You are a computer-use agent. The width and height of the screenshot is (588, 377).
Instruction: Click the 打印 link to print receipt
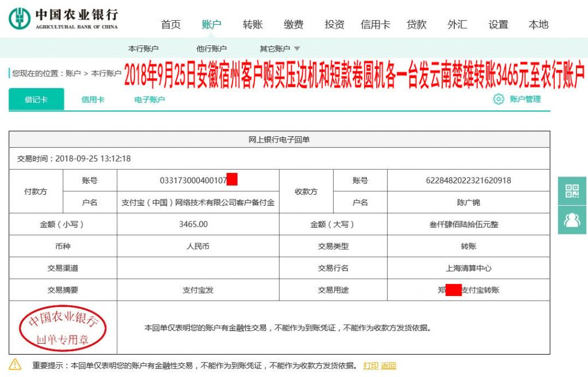click(370, 365)
